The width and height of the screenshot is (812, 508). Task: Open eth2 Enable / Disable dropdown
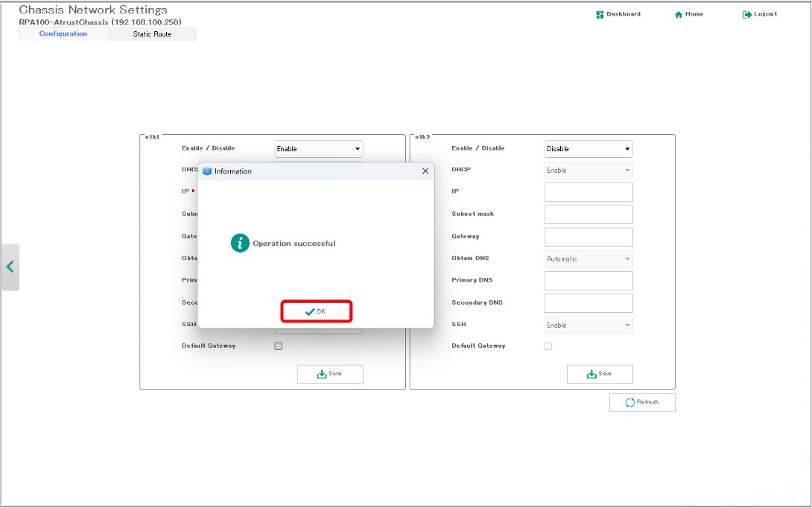589,149
